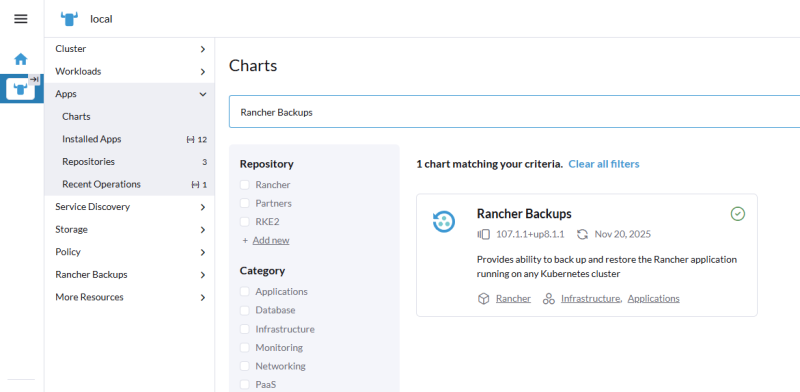The width and height of the screenshot is (800, 392).
Task: Select the Networking category checkbox
Action: tap(245, 366)
